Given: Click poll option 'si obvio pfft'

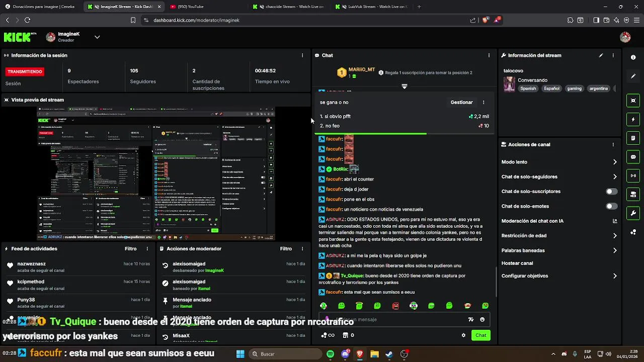Looking at the screenshot, I should tap(404, 116).
